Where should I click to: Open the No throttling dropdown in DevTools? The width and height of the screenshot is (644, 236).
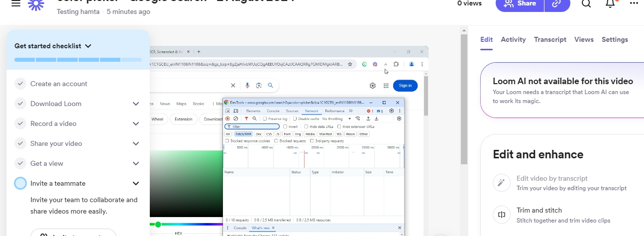click(337, 119)
